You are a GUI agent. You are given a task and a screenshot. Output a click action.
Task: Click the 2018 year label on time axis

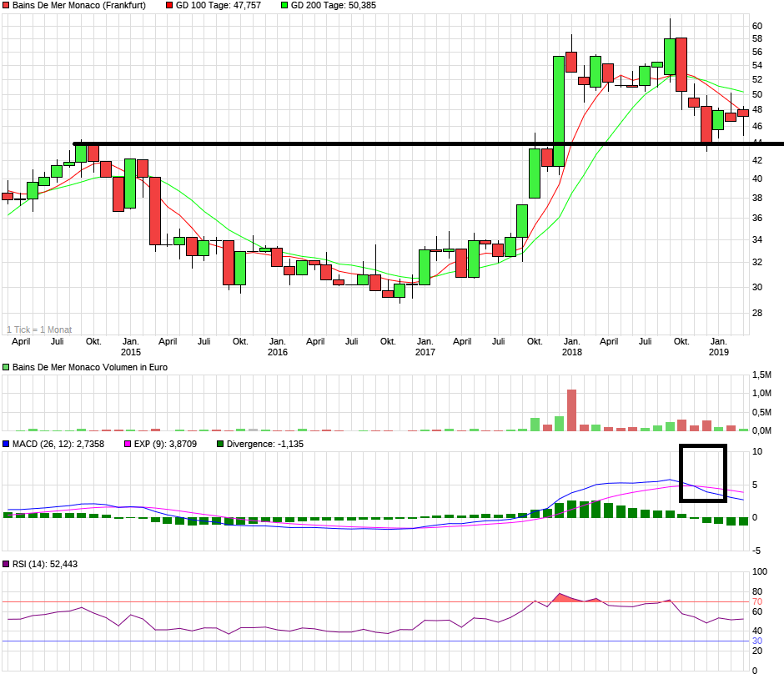[572, 352]
